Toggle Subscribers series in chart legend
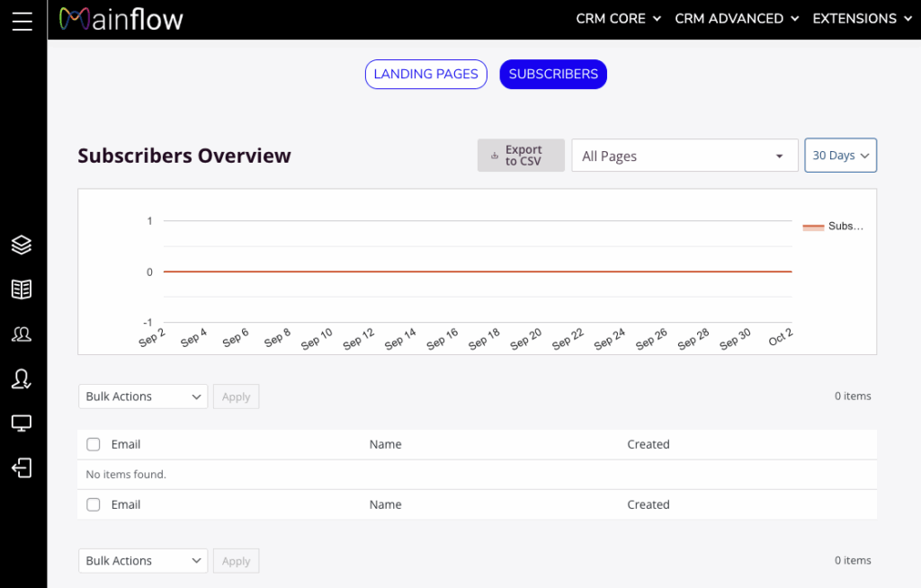 coord(833,227)
